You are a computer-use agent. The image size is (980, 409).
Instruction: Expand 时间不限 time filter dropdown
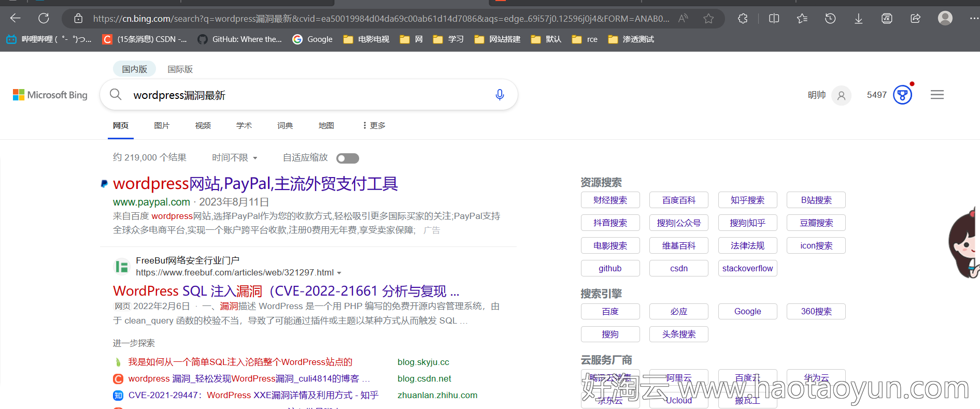click(234, 157)
